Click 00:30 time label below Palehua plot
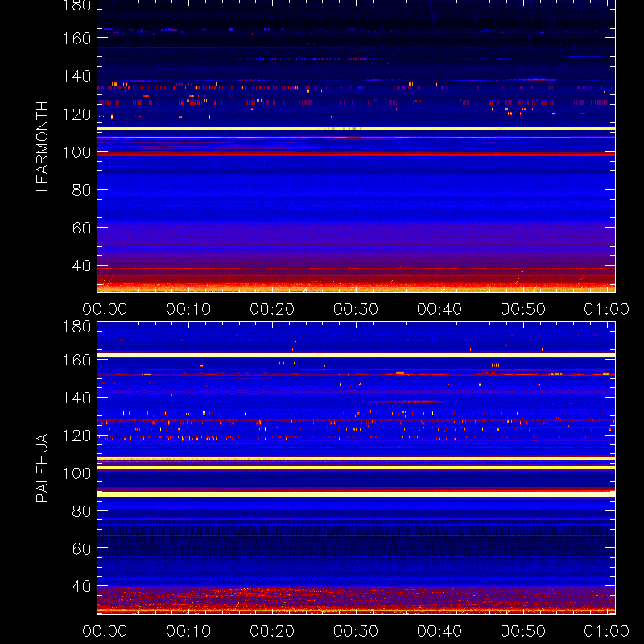This screenshot has width=644, height=644. [x=356, y=631]
